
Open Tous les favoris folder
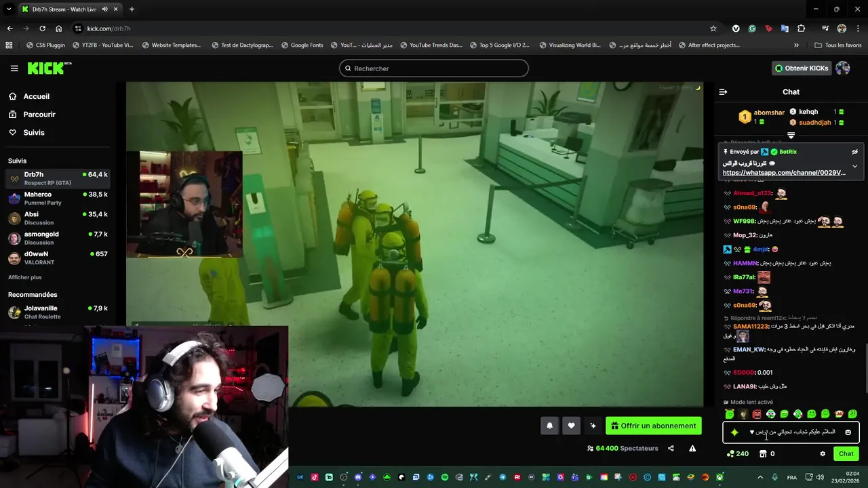coord(837,45)
